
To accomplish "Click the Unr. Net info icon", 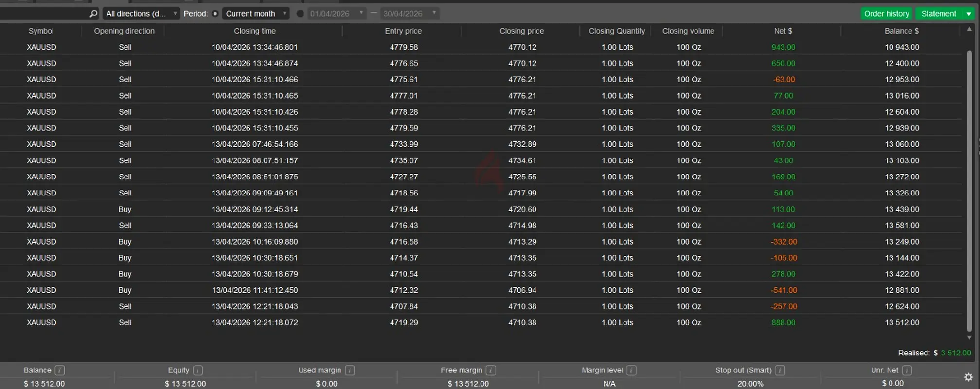I will pos(907,371).
